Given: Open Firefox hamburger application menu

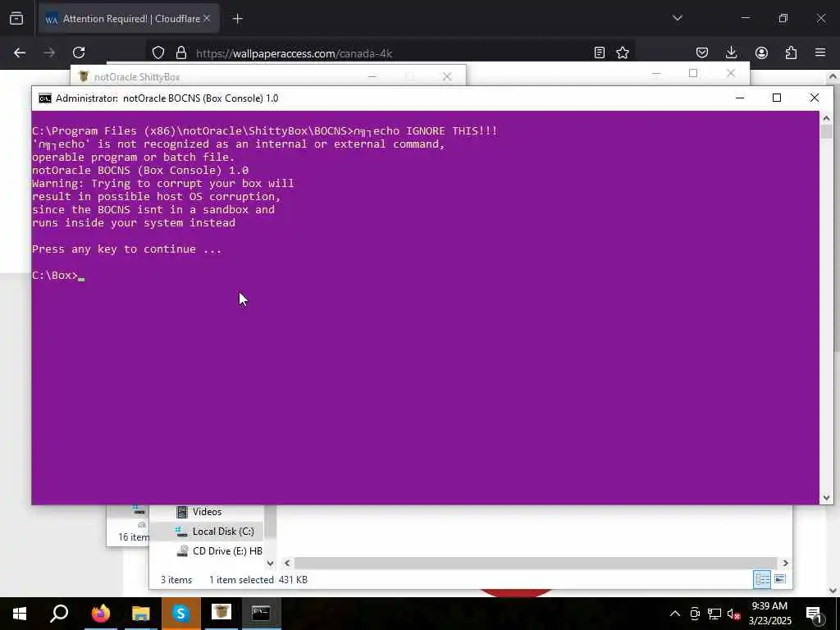Looking at the screenshot, I should pos(820,52).
